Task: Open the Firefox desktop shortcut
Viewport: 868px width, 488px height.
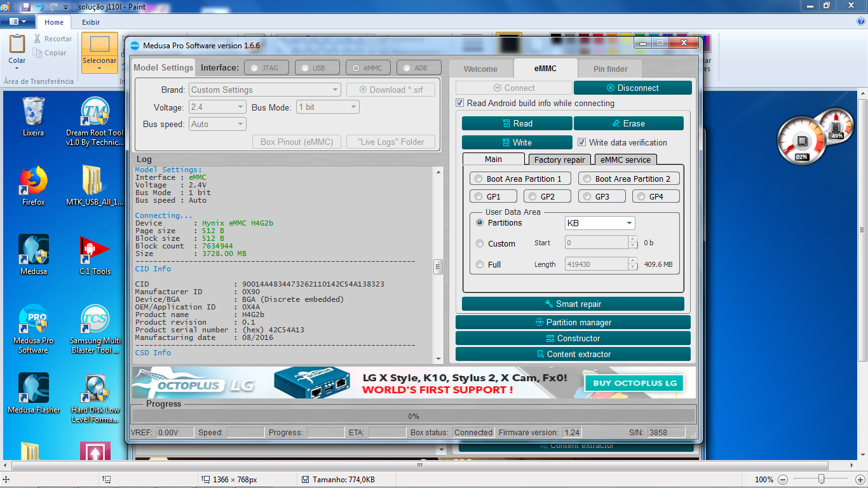Action: click(x=33, y=186)
